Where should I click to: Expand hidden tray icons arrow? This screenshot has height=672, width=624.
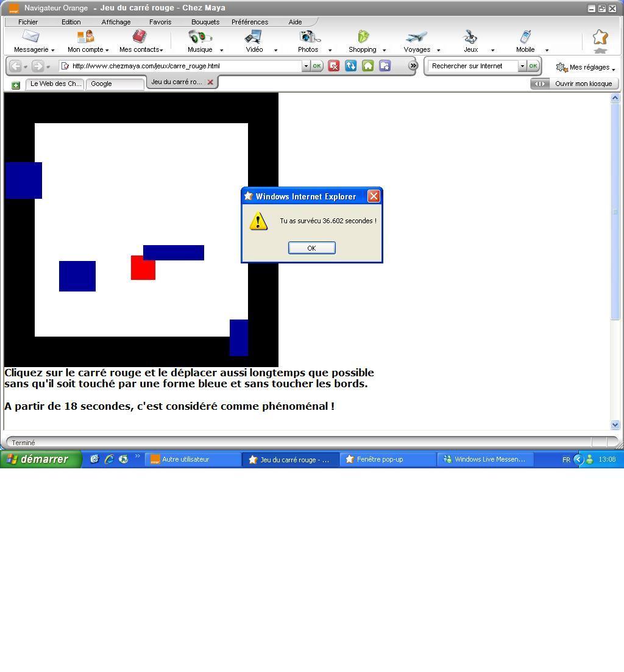(578, 459)
